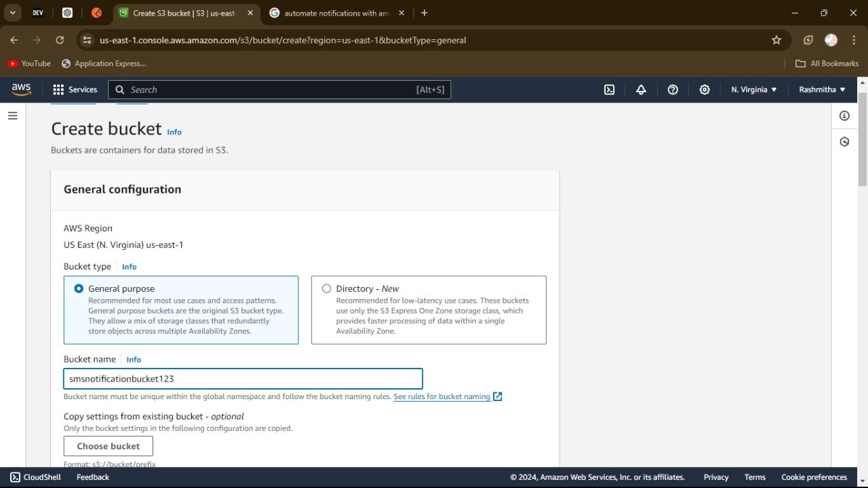Image resolution: width=868 pixels, height=488 pixels.
Task: Open the info panel icon on right
Action: click(844, 116)
